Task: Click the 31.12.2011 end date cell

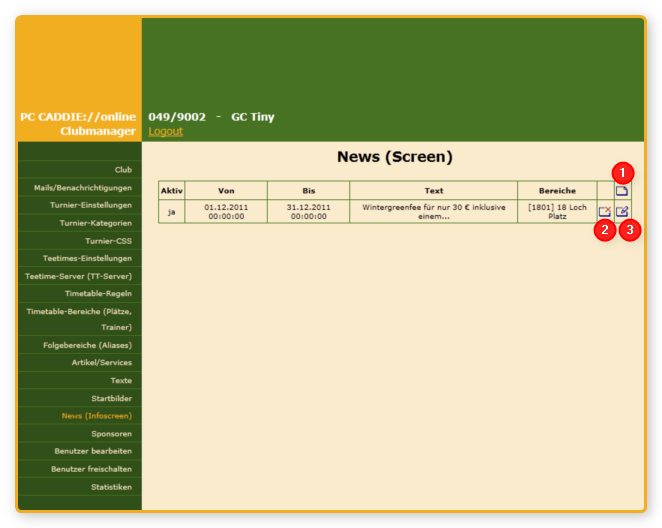Action: [309, 211]
